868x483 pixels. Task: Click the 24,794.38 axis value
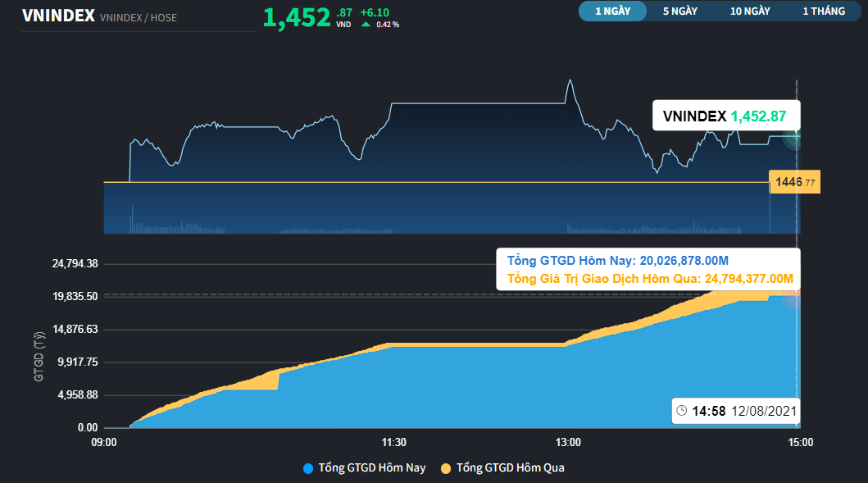pyautogui.click(x=75, y=264)
